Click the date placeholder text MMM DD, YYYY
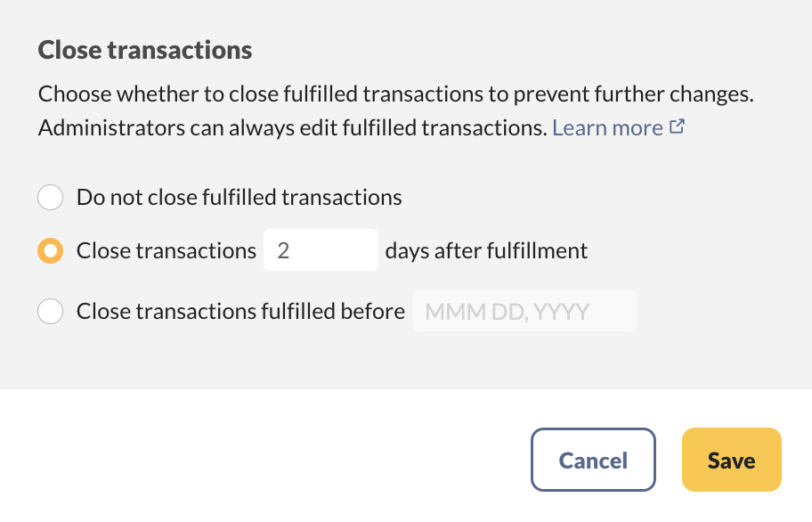 click(507, 311)
